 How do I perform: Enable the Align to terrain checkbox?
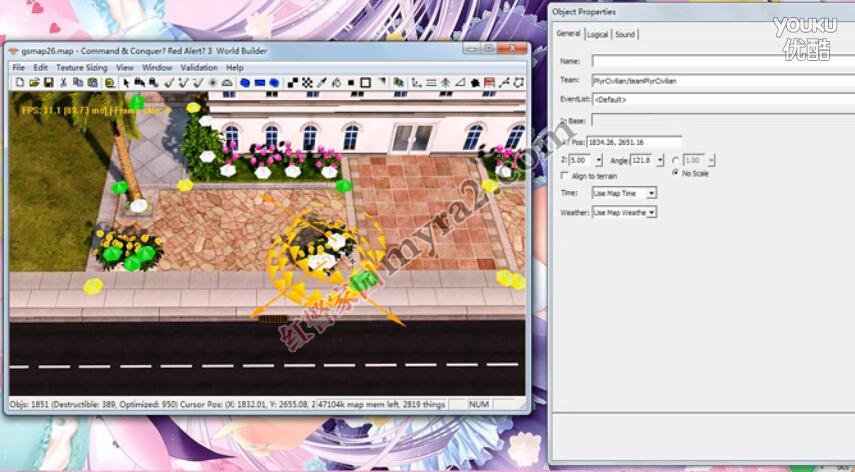[564, 176]
